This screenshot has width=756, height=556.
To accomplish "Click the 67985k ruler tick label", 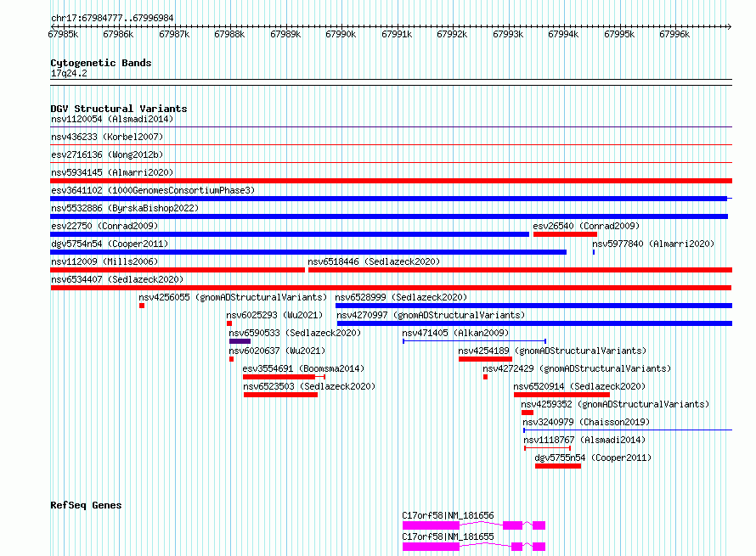I will [x=63, y=34].
